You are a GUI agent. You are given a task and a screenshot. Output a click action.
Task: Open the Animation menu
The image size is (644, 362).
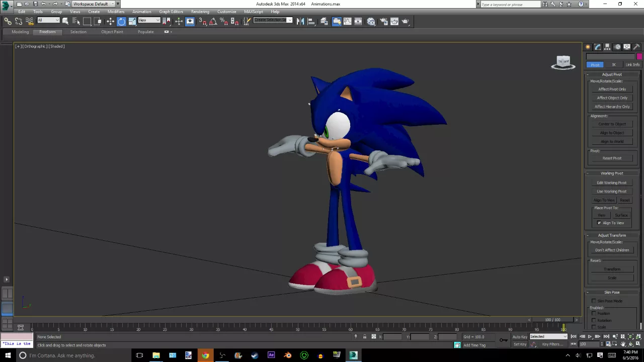pos(141,12)
